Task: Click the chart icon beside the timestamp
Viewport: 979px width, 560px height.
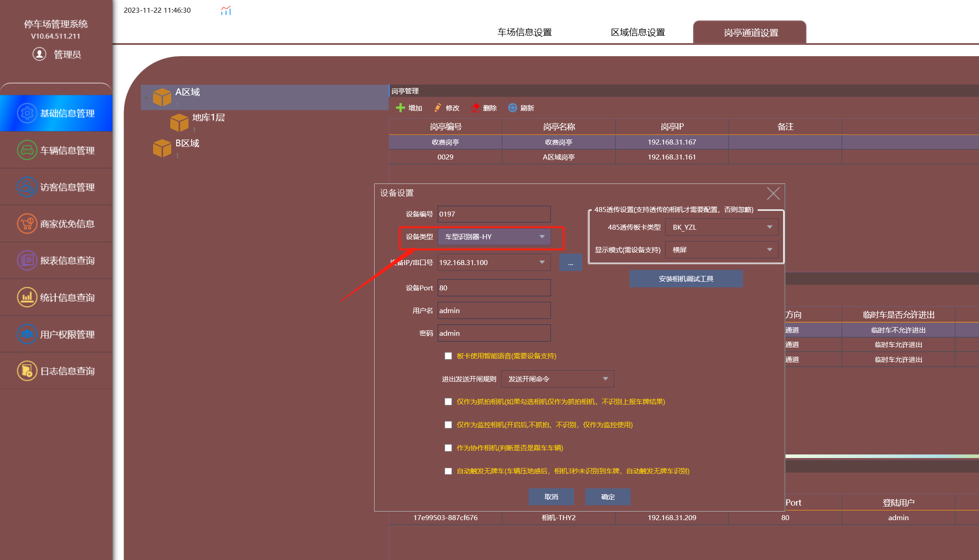Action: (x=226, y=10)
